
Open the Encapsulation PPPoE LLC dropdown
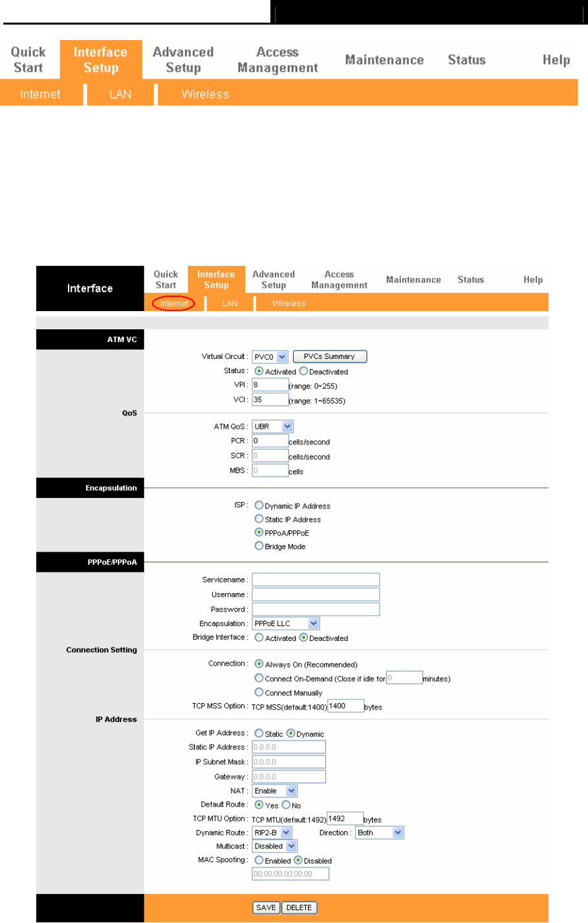(286, 624)
